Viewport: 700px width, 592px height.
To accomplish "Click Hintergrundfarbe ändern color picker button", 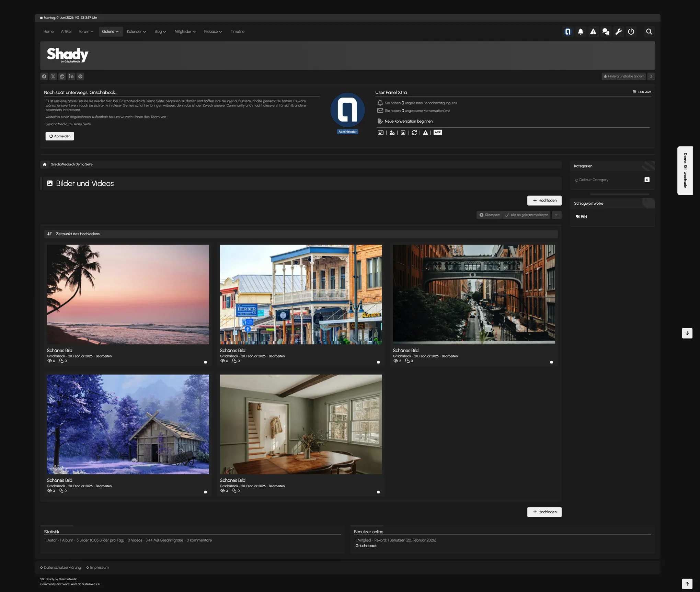I will point(624,77).
